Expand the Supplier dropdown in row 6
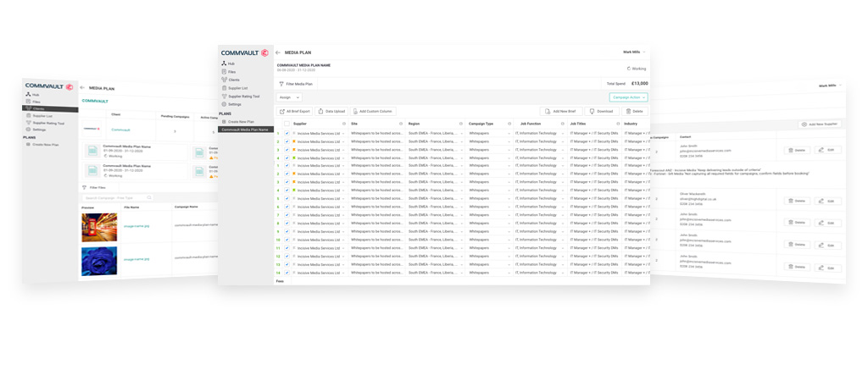Image resolution: width=868 pixels, height=381 pixels. 344,207
